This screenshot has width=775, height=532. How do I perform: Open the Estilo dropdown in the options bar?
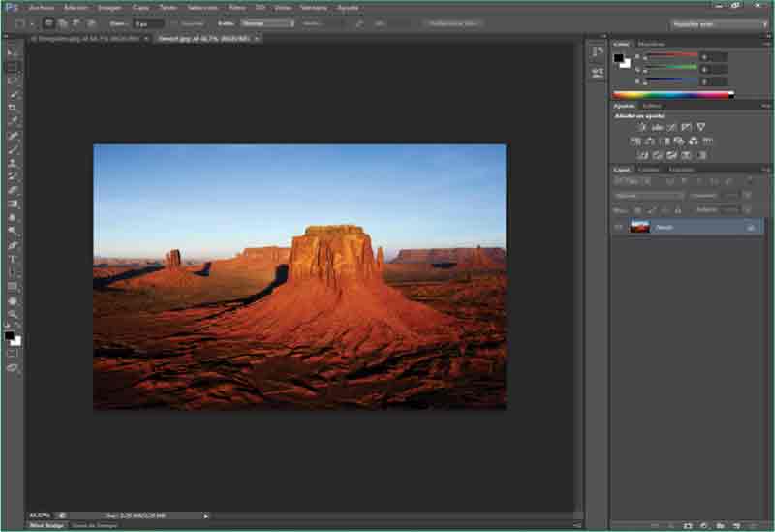267,22
